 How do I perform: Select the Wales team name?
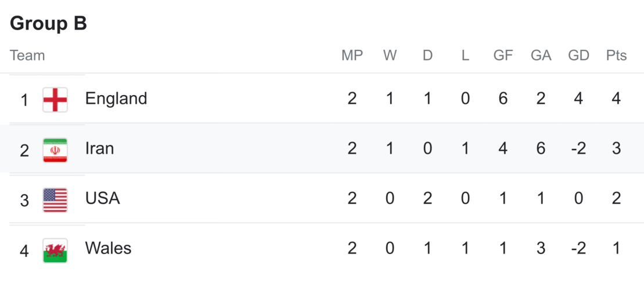pyautogui.click(x=108, y=248)
